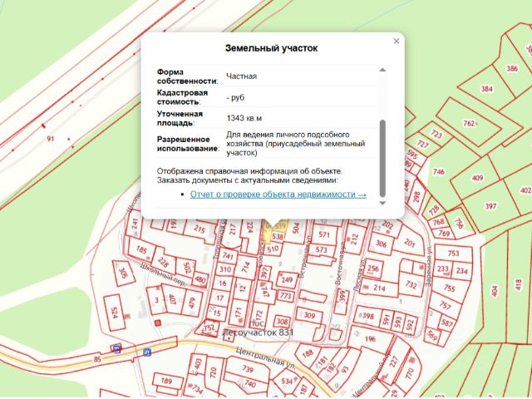Select parcel 256 on the map

373,268
